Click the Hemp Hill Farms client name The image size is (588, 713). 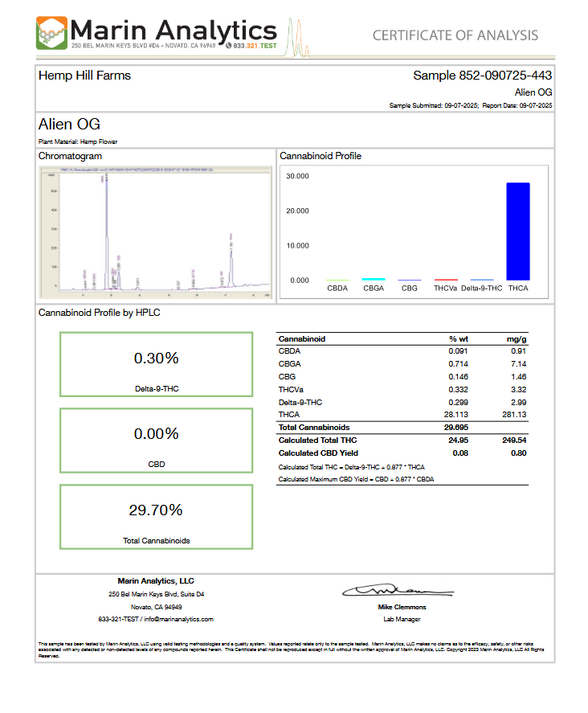click(x=84, y=76)
